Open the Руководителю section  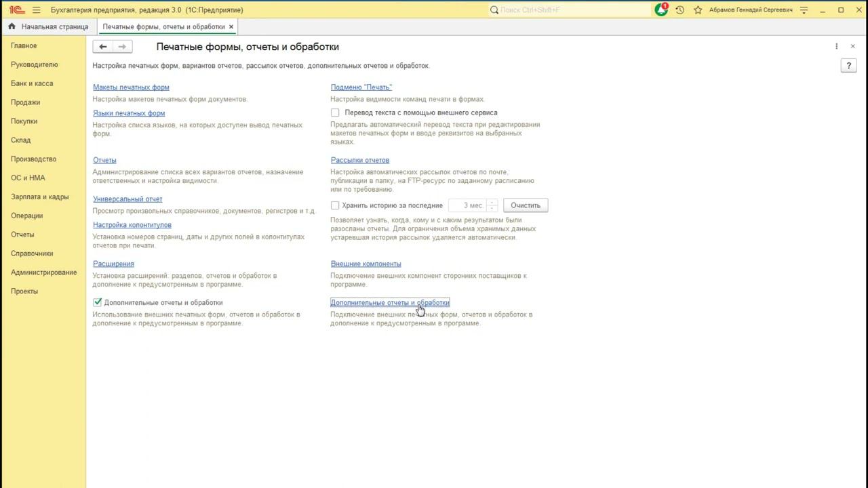click(35, 64)
